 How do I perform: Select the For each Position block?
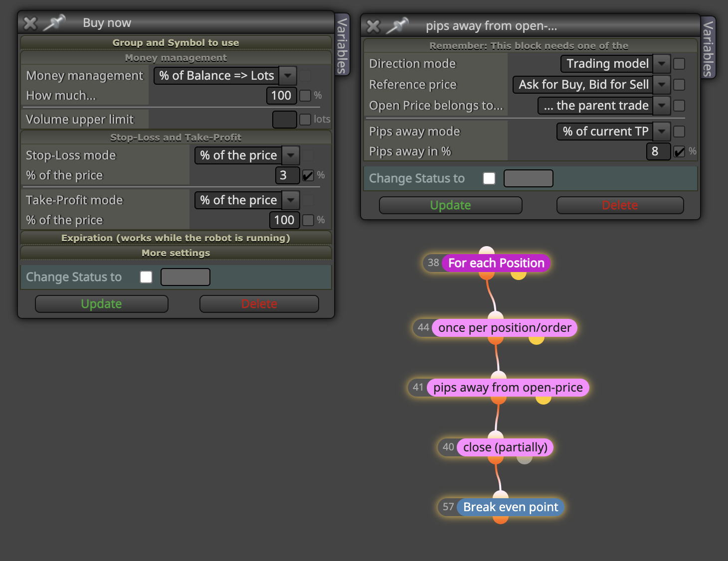tap(496, 263)
